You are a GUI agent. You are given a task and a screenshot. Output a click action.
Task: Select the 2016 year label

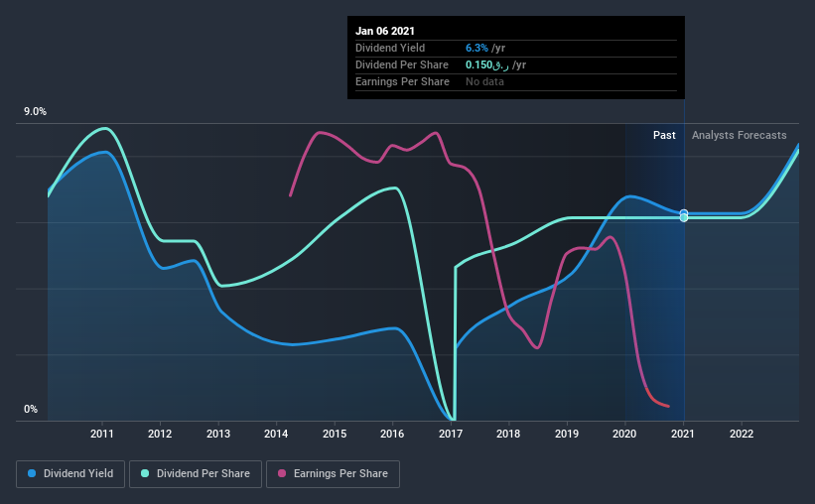point(392,434)
